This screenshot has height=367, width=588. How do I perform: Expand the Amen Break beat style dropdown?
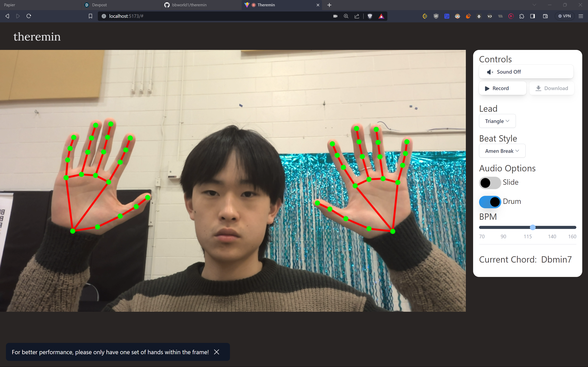coord(502,151)
